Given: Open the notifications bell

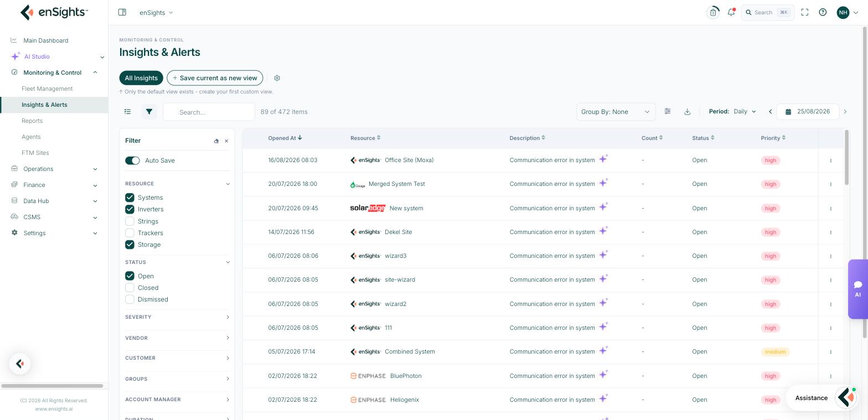Looking at the screenshot, I should [x=731, y=12].
